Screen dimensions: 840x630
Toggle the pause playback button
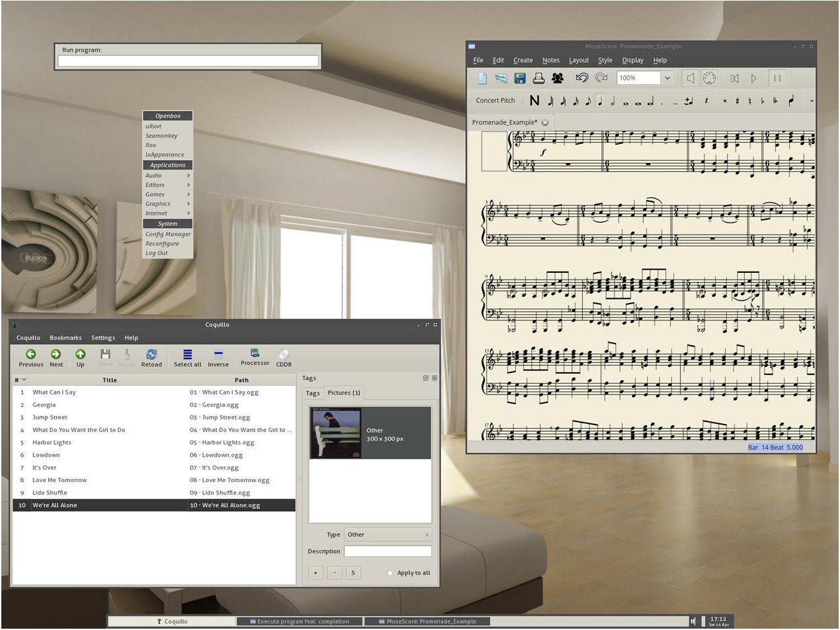(777, 79)
